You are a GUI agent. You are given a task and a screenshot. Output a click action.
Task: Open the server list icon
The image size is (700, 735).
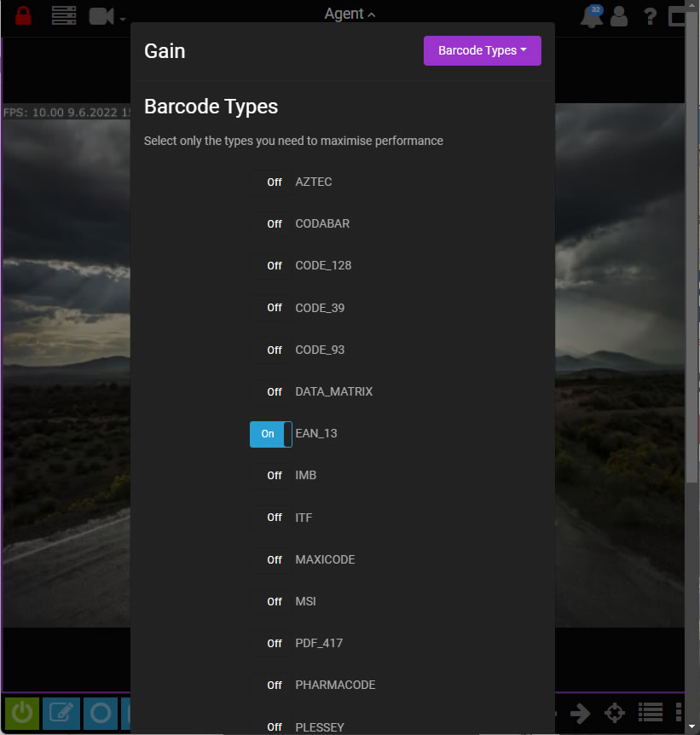(x=64, y=15)
